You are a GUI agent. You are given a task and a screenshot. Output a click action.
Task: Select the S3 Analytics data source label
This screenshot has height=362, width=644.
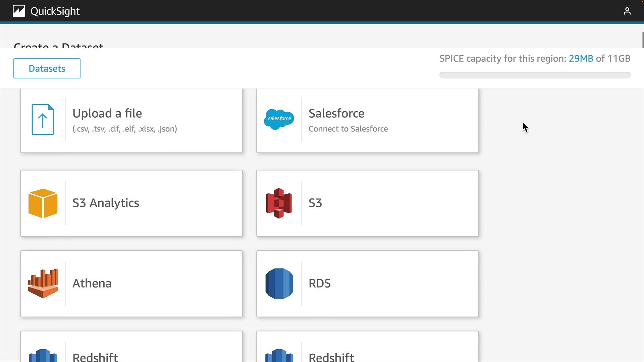pyautogui.click(x=106, y=203)
